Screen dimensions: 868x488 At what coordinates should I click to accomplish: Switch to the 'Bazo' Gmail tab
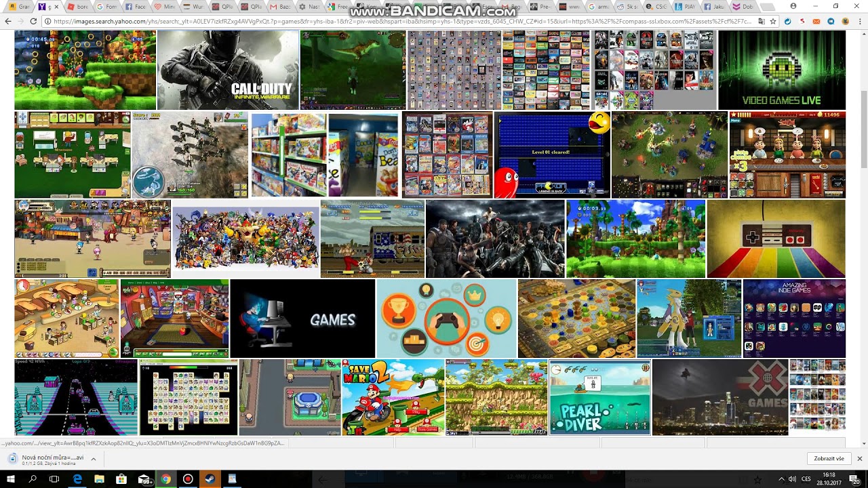pos(281,7)
